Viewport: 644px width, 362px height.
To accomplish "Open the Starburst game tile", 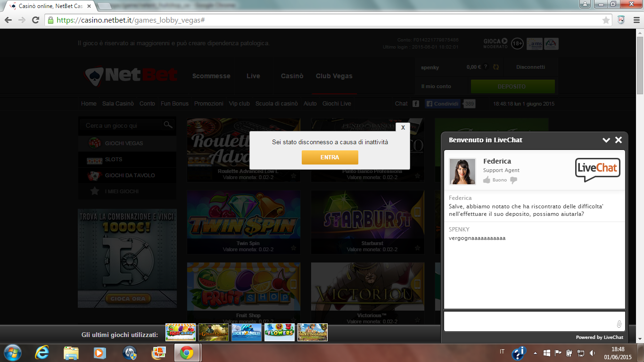I will pyautogui.click(x=367, y=222).
